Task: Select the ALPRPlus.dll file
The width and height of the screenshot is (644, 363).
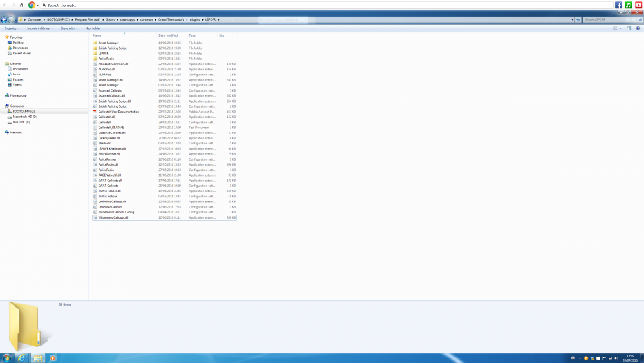Action: pyautogui.click(x=106, y=70)
